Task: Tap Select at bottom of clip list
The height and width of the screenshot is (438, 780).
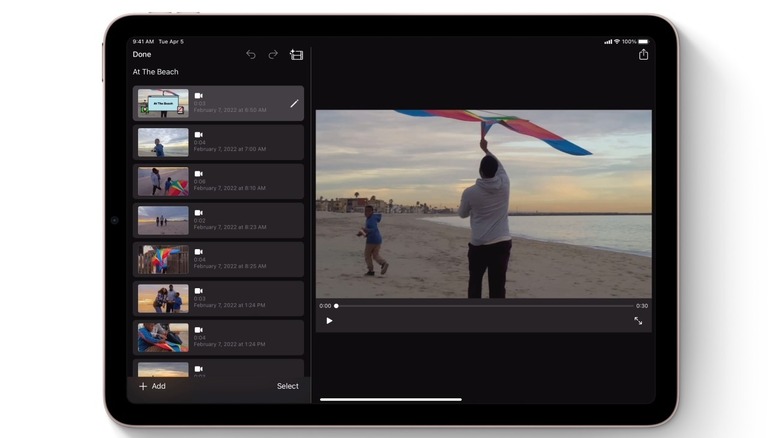Action: (x=287, y=386)
